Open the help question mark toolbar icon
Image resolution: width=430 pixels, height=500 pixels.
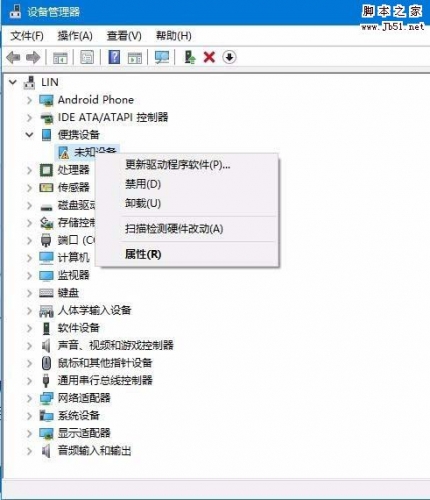(x=114, y=57)
